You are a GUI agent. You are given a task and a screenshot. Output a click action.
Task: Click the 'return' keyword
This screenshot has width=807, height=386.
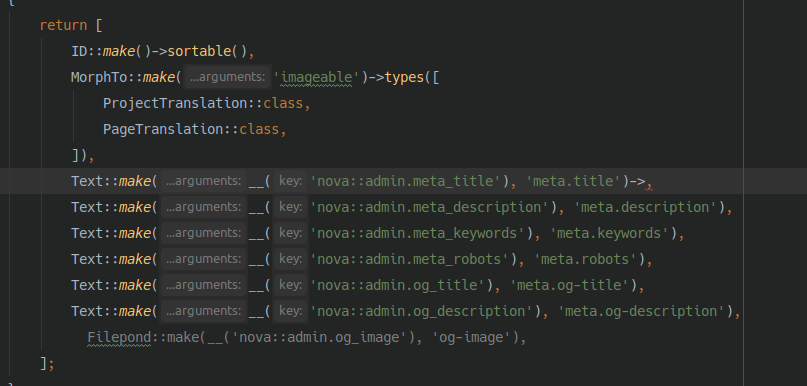coord(63,25)
